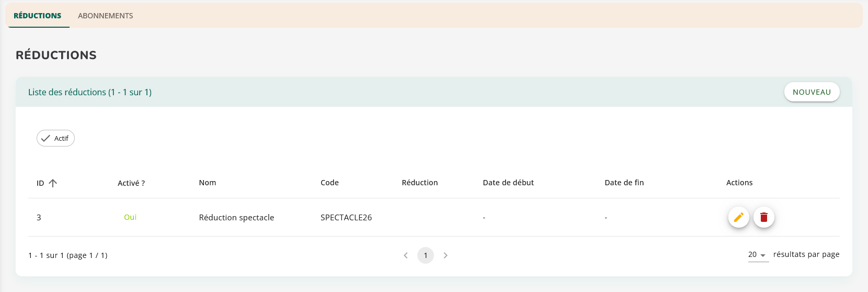Viewport: 868px width, 292px height.
Task: Go to the next page chevron
Action: point(446,255)
